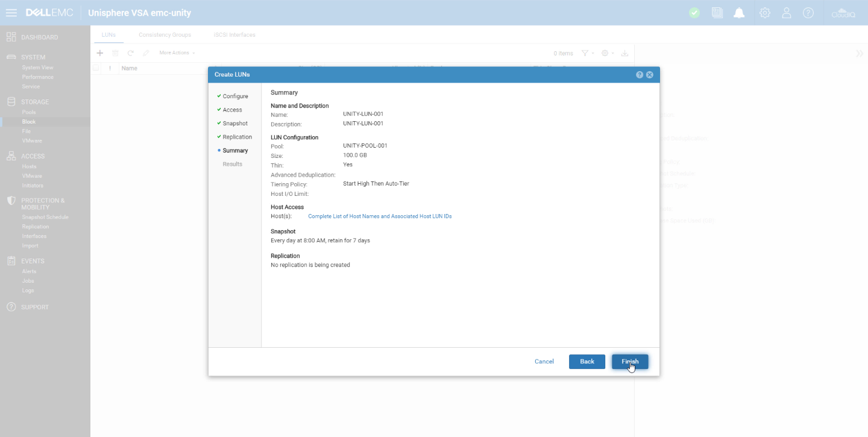Sort by the Name column header
The image size is (868, 437).
pyautogui.click(x=130, y=68)
